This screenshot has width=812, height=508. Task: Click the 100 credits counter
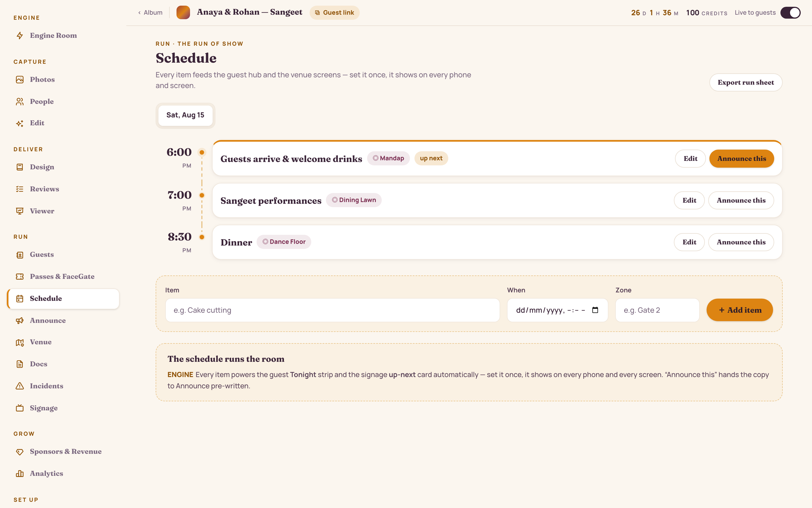point(707,13)
